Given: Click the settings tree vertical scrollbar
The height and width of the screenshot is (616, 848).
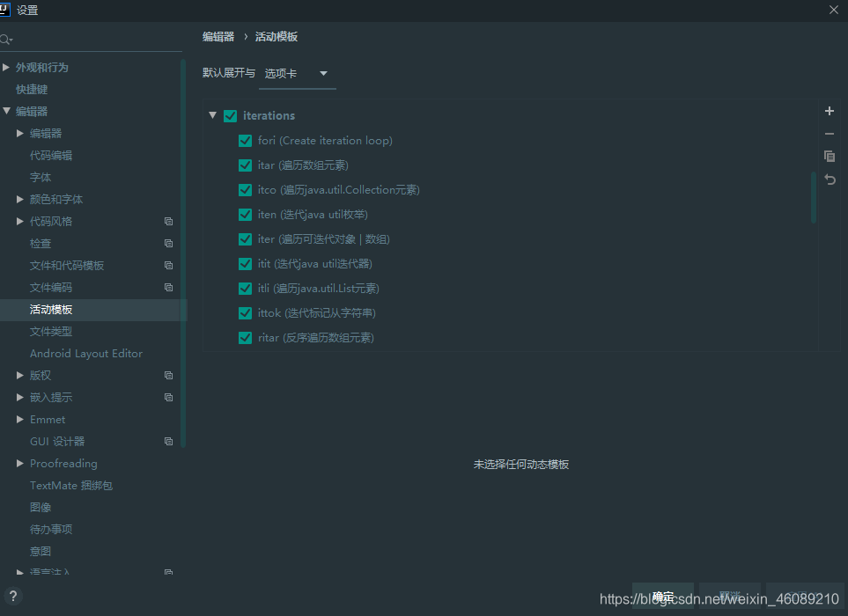Looking at the screenshot, I should point(183,253).
